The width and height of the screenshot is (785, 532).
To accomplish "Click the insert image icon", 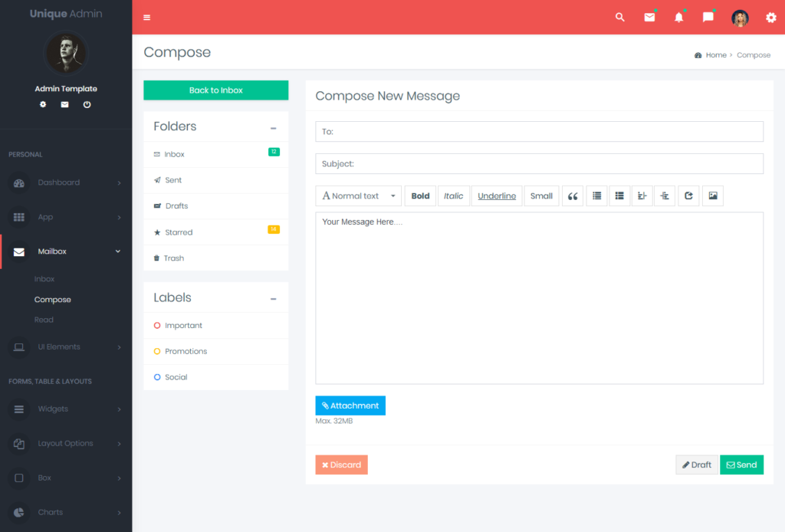I will point(712,195).
